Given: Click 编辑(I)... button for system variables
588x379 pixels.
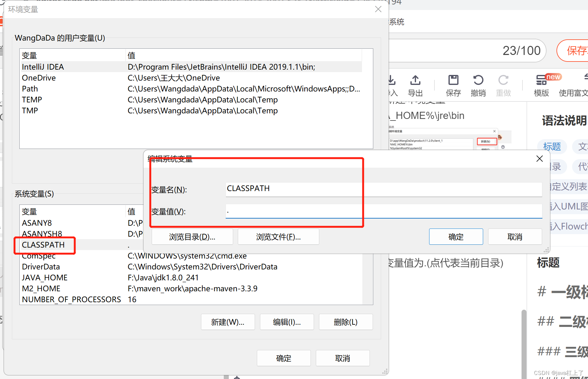Looking at the screenshot, I should [287, 322].
